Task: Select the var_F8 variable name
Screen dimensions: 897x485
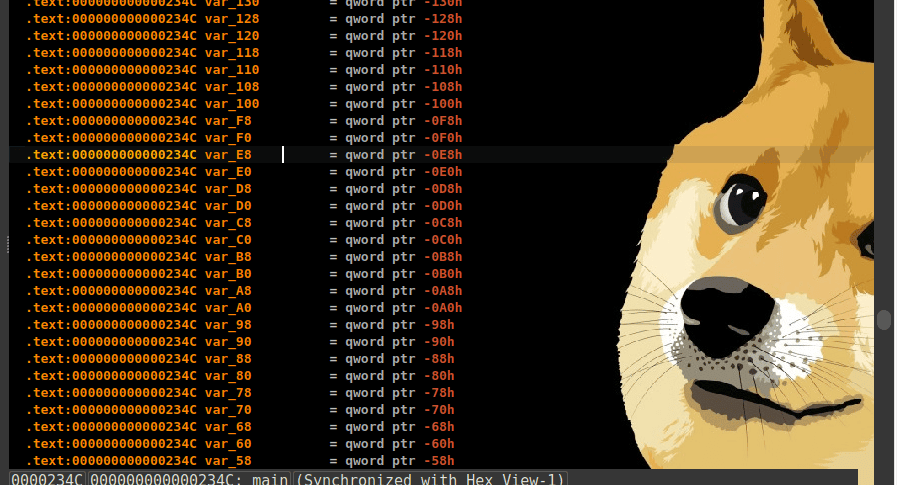Action: click(x=228, y=121)
